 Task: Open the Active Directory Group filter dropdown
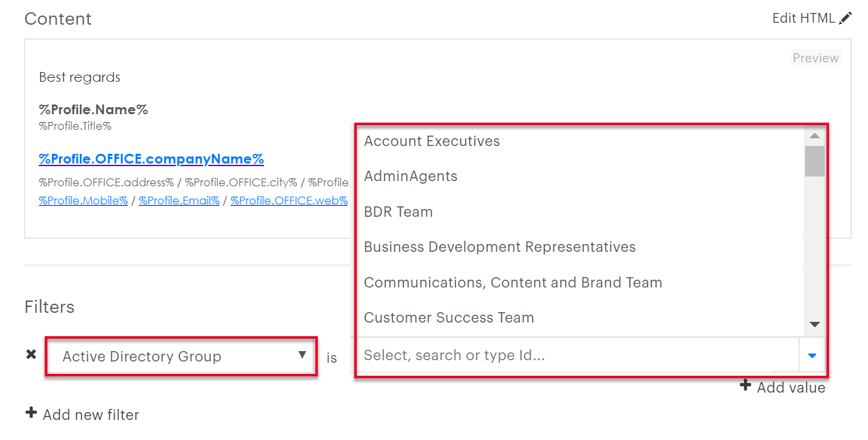180,356
